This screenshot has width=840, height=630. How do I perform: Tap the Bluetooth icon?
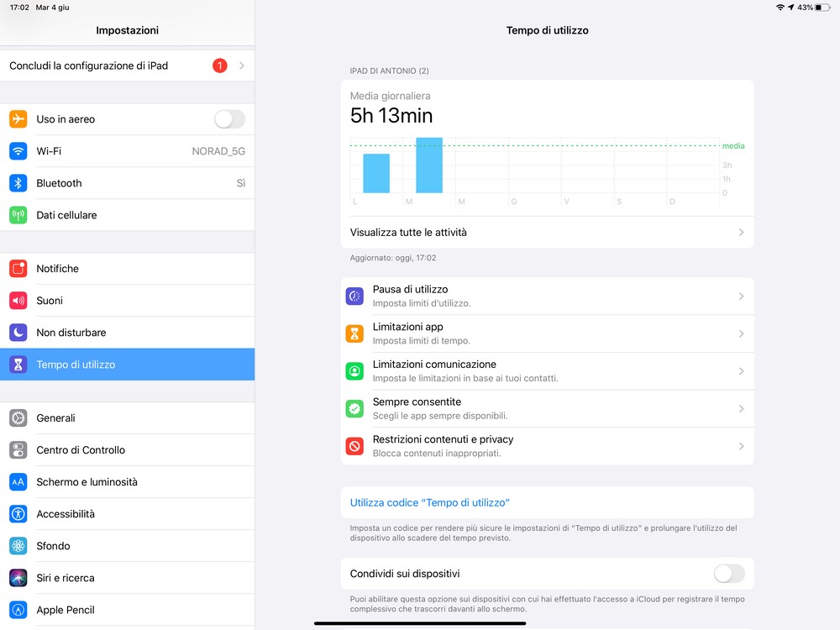point(18,183)
